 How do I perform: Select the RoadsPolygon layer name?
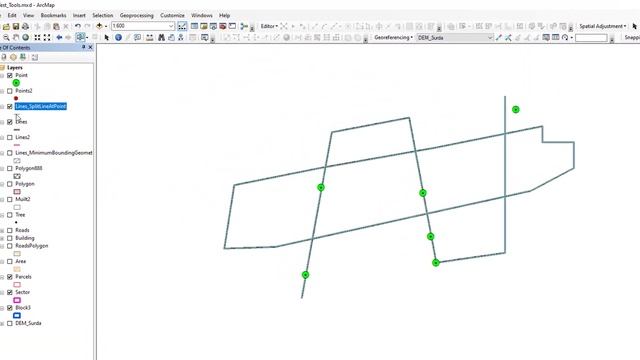click(32, 246)
